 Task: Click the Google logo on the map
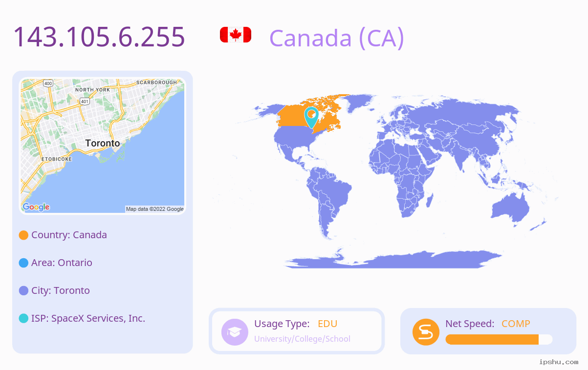(x=36, y=207)
